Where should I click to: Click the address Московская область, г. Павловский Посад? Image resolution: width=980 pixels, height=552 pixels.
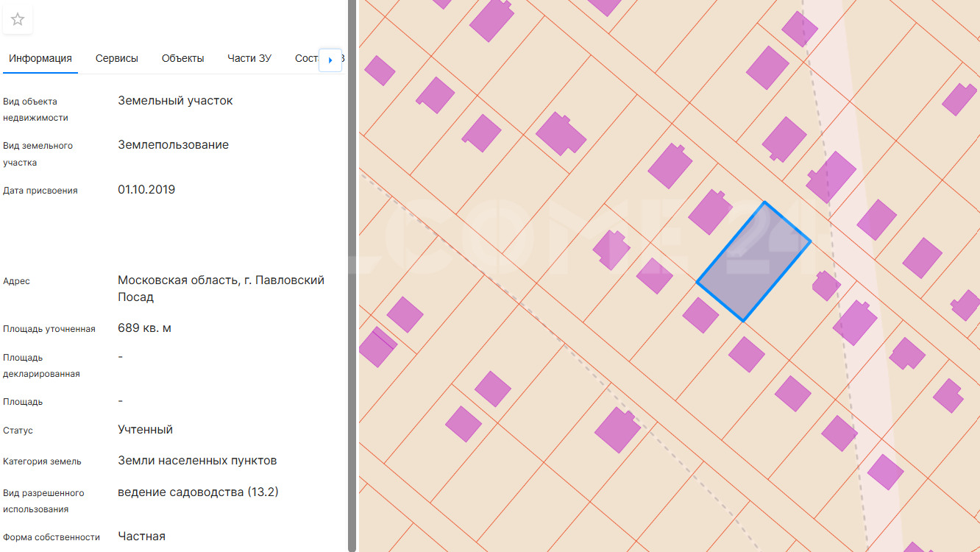coord(221,289)
